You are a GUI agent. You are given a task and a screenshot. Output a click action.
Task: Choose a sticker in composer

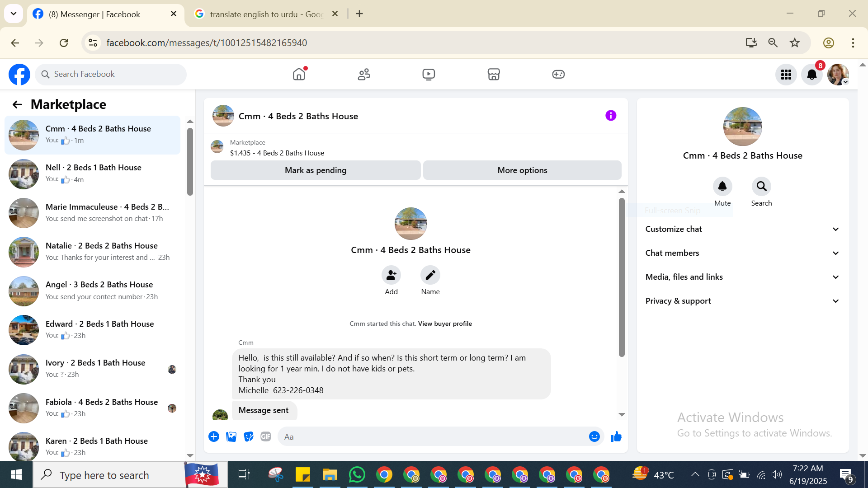coord(249,436)
